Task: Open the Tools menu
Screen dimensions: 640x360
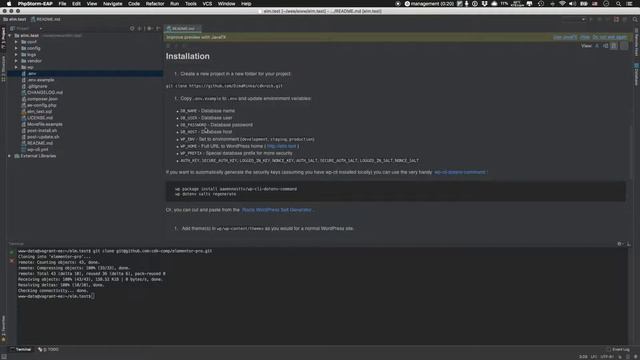Action: click(x=191, y=4)
